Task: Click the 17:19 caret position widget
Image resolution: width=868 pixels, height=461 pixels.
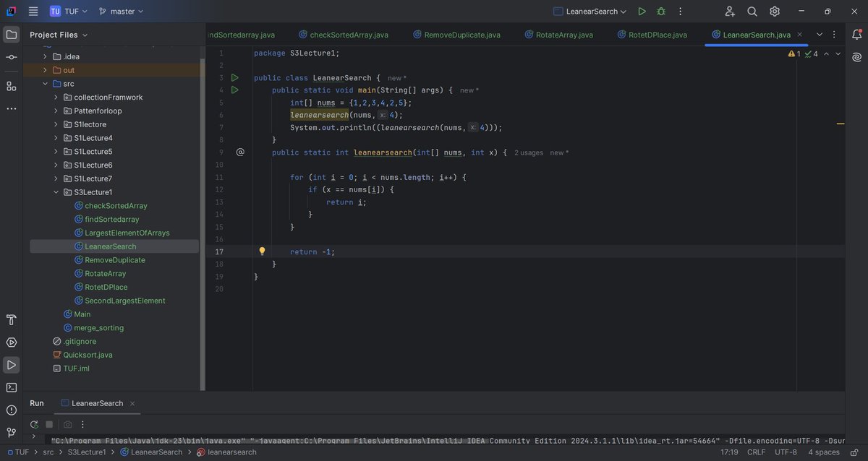Action: [x=729, y=452]
